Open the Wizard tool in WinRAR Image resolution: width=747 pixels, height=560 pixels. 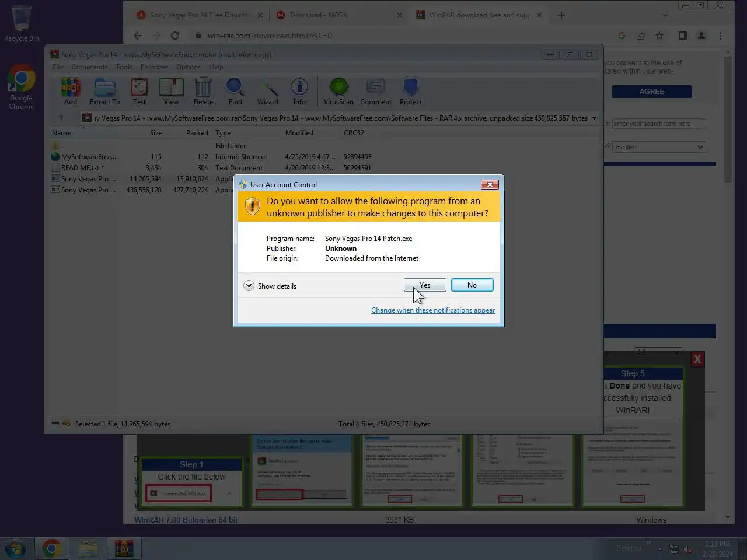268,92
